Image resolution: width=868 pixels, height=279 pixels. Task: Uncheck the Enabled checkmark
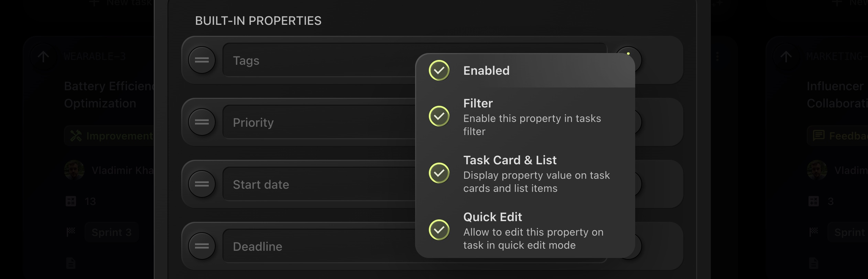[x=439, y=71]
